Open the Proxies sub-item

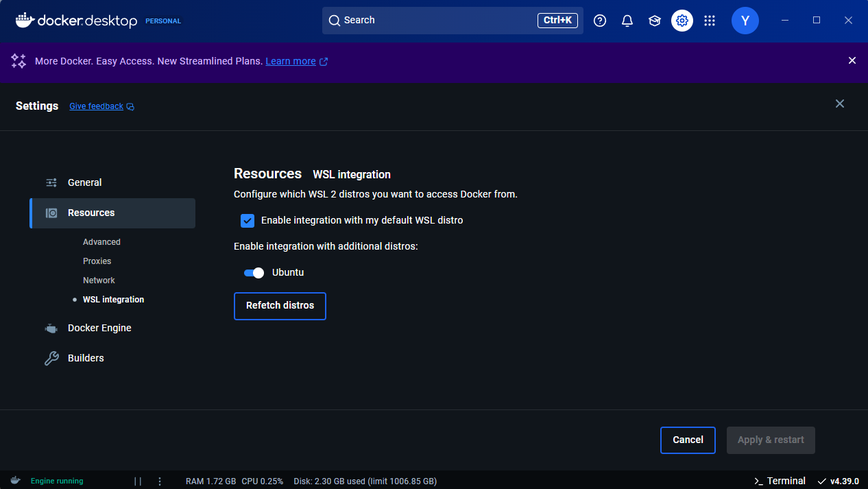[x=97, y=261]
